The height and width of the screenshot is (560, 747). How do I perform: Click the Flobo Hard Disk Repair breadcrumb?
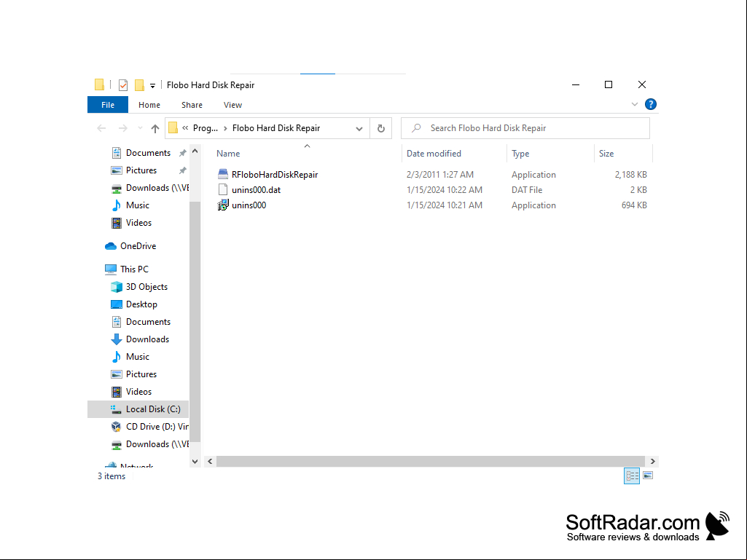tap(276, 128)
